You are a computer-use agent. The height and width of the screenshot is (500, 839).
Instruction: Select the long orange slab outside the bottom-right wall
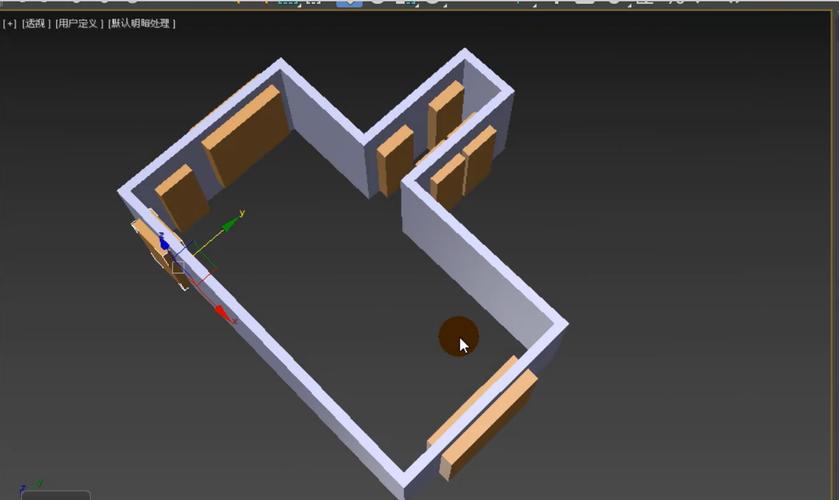(x=488, y=424)
